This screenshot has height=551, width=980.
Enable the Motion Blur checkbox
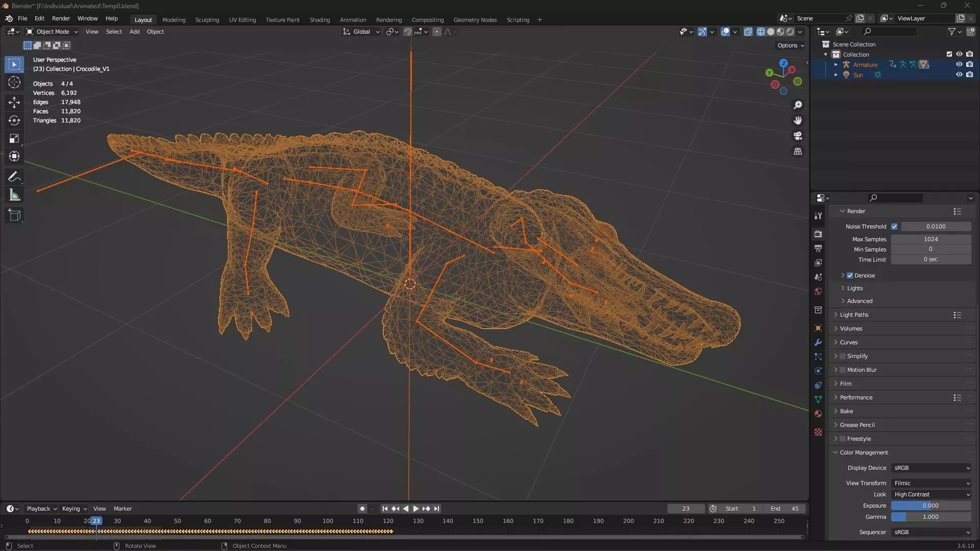[843, 370]
